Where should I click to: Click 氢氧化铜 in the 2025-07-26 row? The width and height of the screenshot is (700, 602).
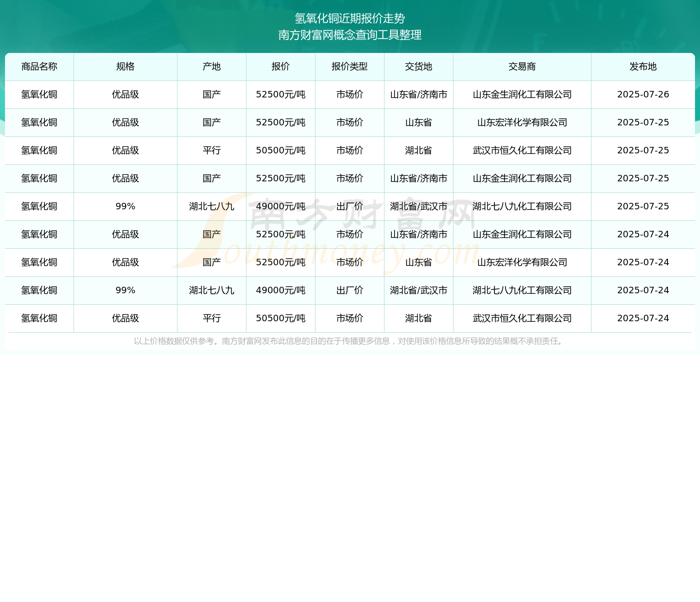(x=39, y=94)
